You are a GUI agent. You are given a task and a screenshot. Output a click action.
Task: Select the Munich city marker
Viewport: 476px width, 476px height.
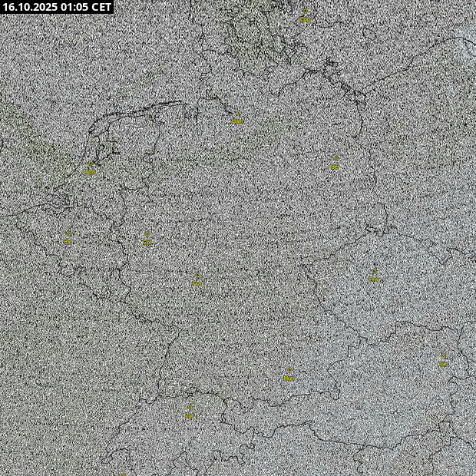[289, 375]
